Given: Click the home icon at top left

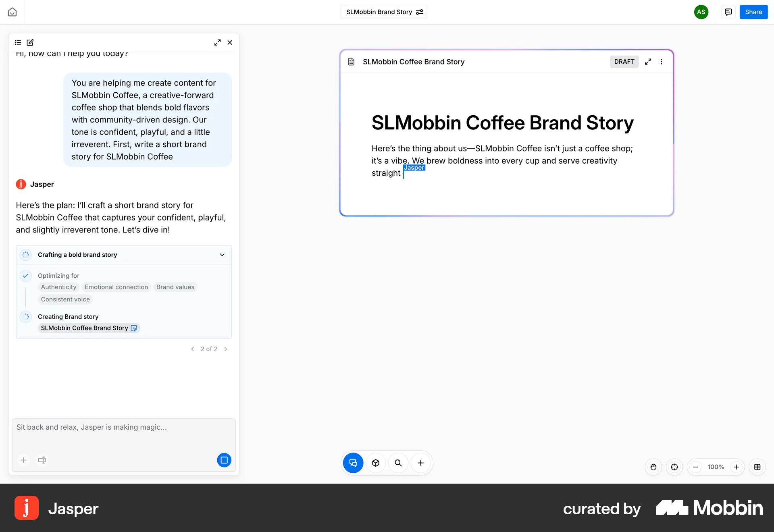Looking at the screenshot, I should point(12,12).
